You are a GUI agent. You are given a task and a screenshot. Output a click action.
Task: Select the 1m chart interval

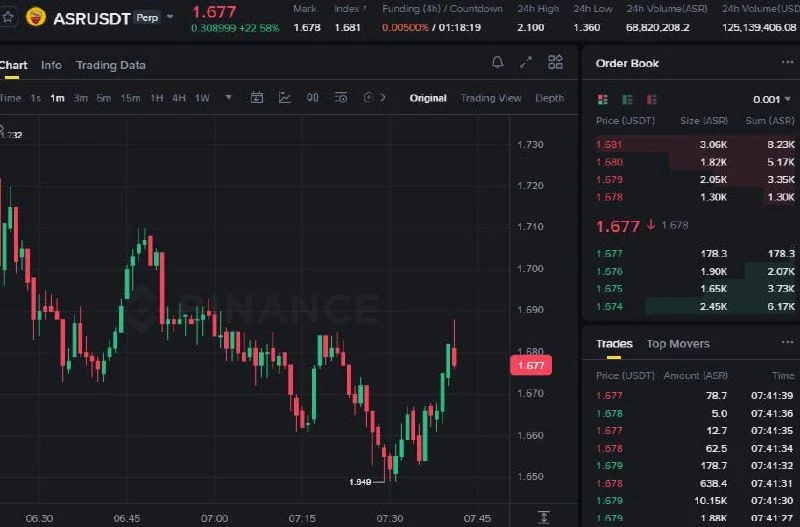pos(57,98)
